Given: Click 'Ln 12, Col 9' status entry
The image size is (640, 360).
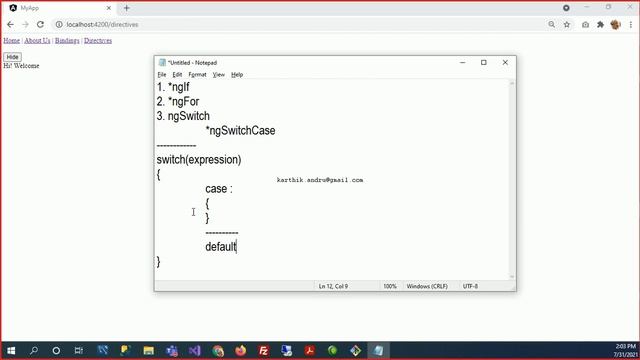Looking at the screenshot, I should 333,287.
